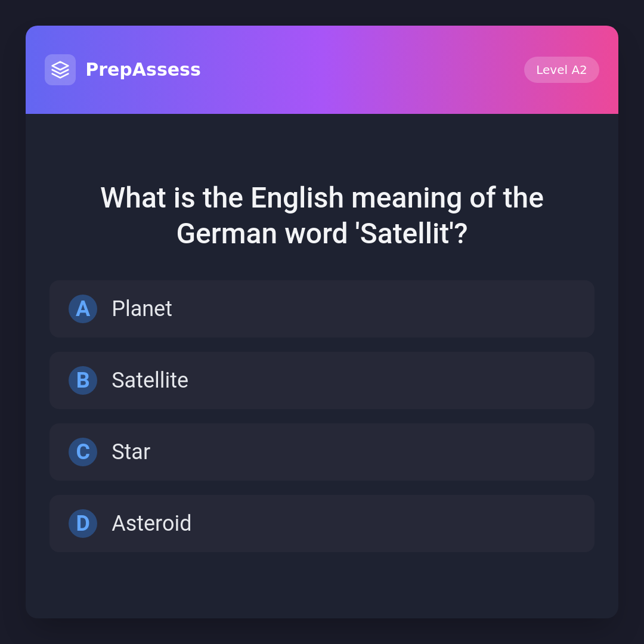The height and width of the screenshot is (644, 644).
Task: Open the Level A2 badge
Action: point(561,70)
